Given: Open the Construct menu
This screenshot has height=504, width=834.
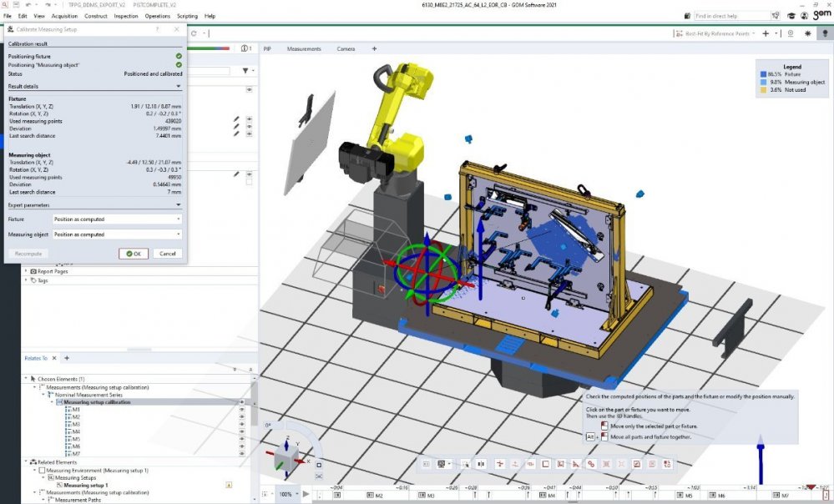Looking at the screenshot, I should (x=96, y=16).
